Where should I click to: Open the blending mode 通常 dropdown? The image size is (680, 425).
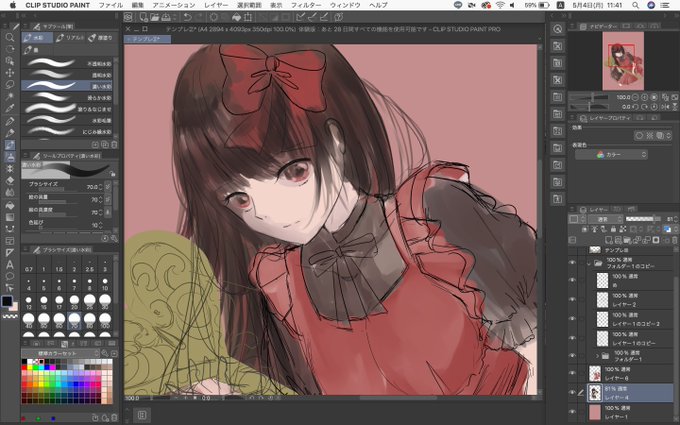point(605,219)
